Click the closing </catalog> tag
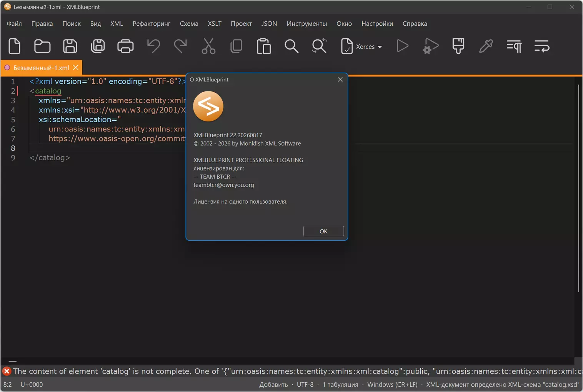 coord(50,158)
